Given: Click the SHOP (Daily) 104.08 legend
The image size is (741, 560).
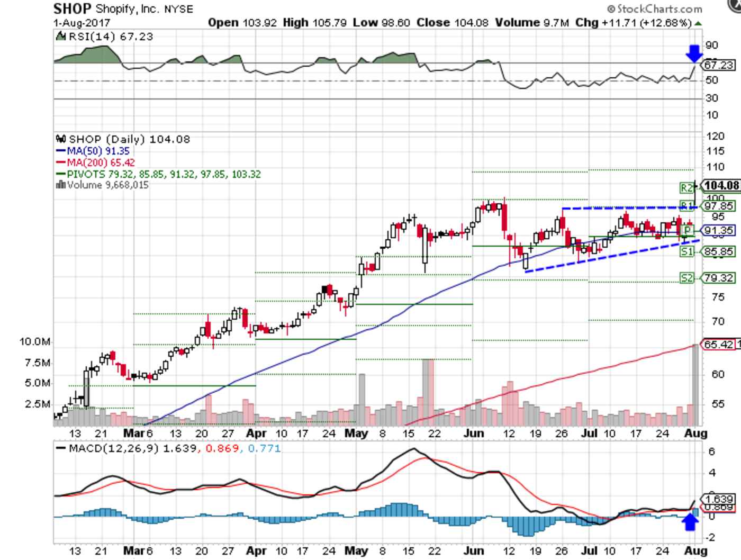Looking at the screenshot, I should [x=129, y=139].
